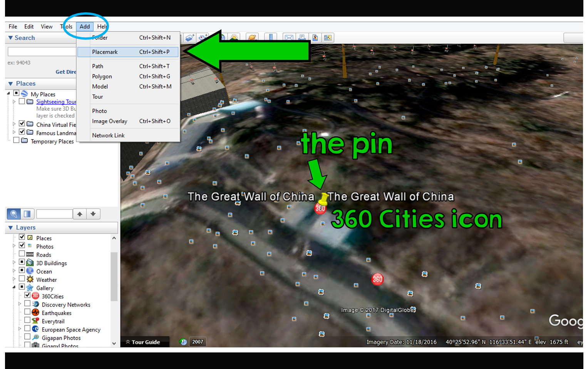588x369 pixels.
Task: Click the historical imagery clock icon
Action: pos(183,342)
